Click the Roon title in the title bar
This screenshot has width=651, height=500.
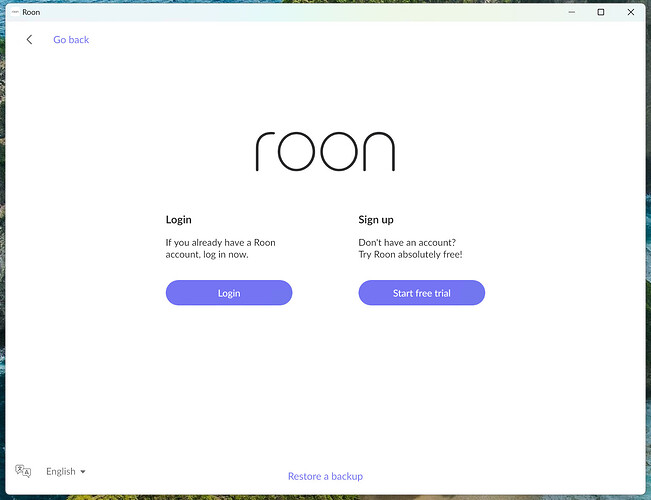tap(31, 12)
